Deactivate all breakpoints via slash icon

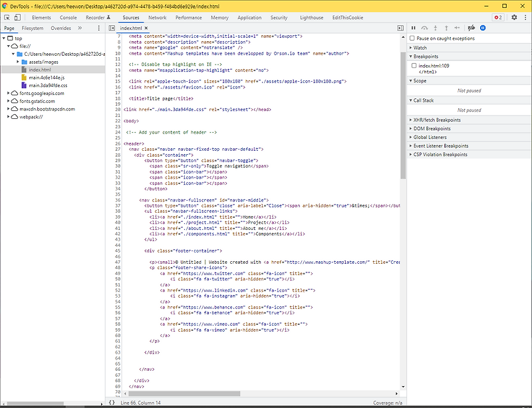click(x=471, y=28)
